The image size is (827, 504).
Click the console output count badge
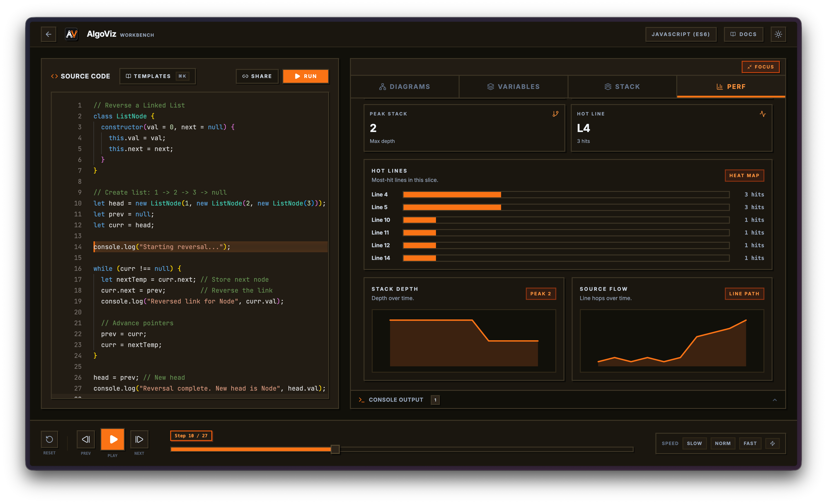coord(435,400)
